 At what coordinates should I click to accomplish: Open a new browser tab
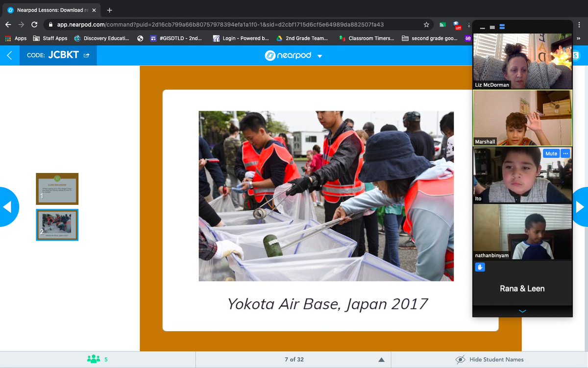tap(109, 10)
